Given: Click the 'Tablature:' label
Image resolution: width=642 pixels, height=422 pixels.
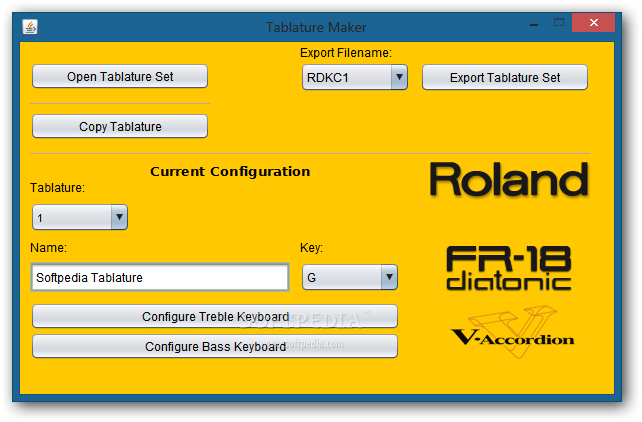Looking at the screenshot, I should 57,188.
